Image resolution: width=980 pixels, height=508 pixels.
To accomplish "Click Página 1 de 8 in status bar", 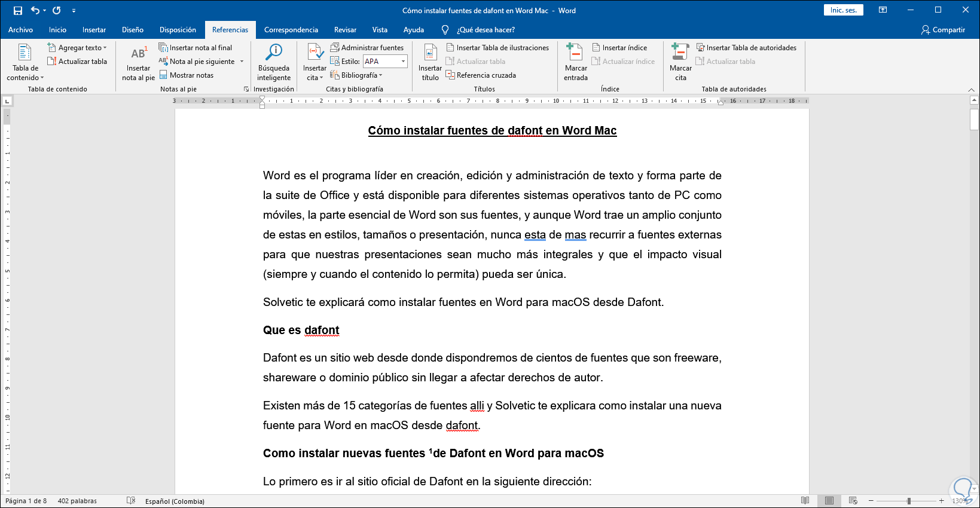I will click(26, 501).
